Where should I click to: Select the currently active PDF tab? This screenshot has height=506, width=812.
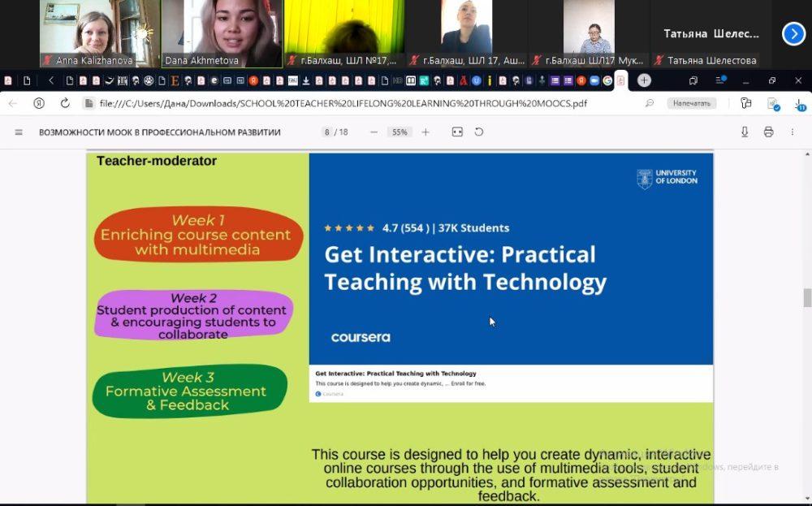pos(621,80)
